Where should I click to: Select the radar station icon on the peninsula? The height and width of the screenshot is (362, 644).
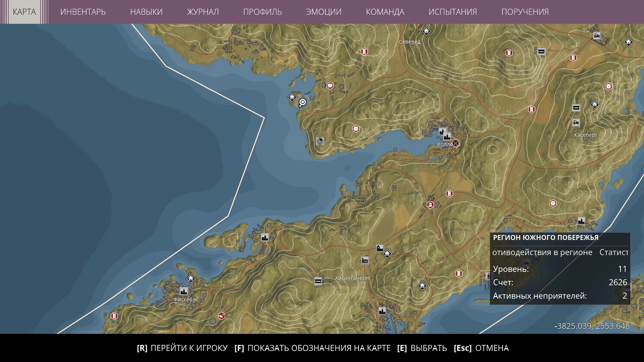click(320, 141)
